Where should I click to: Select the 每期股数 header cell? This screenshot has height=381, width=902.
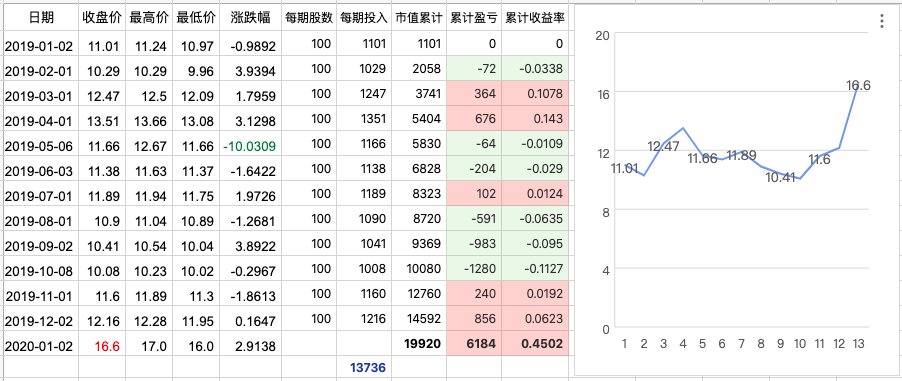309,18
